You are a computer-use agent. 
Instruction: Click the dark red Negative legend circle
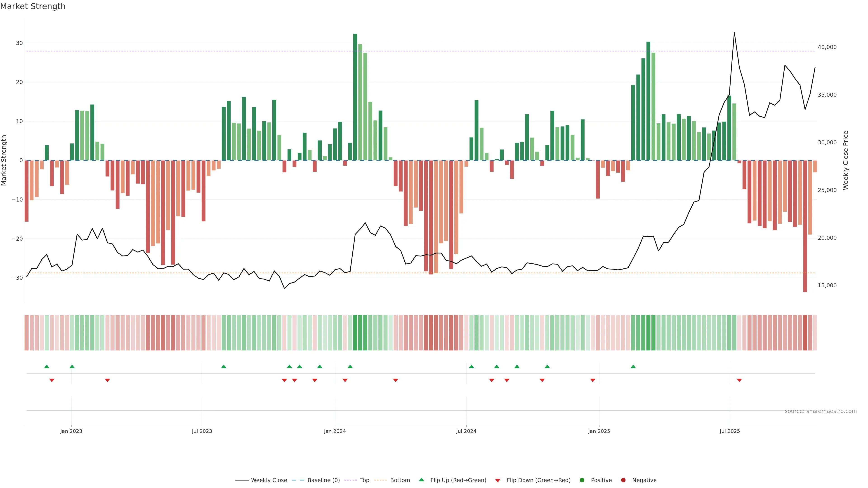(x=623, y=480)
